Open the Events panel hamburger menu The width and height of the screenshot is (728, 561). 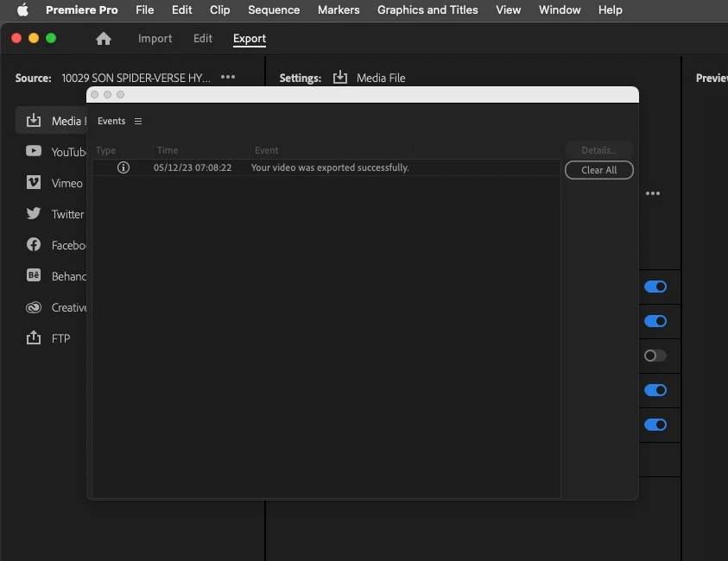click(x=138, y=121)
